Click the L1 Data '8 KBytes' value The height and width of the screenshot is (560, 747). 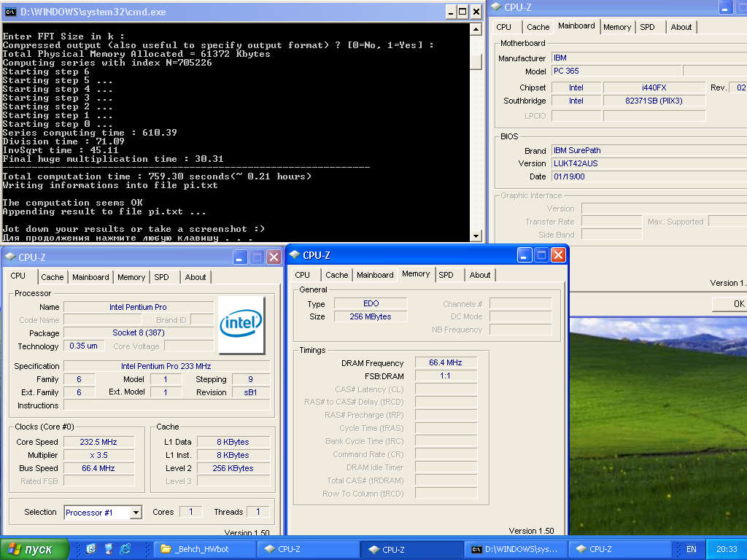pos(233,442)
